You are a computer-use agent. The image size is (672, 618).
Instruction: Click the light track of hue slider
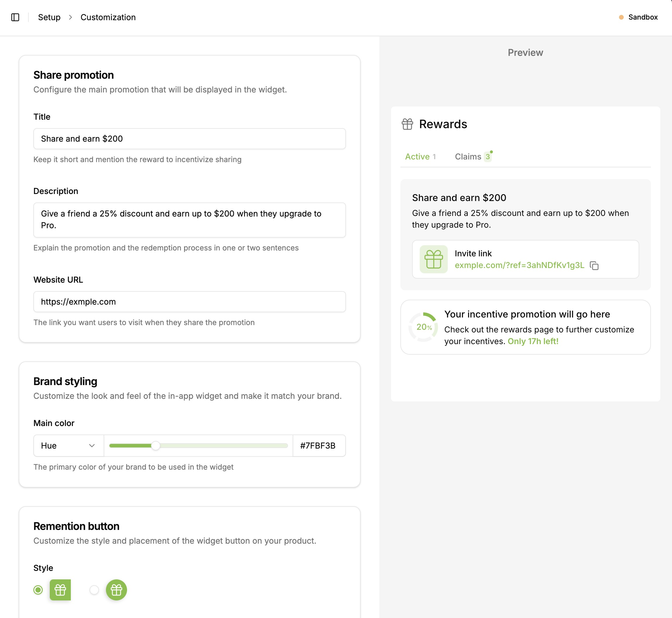pos(224,445)
